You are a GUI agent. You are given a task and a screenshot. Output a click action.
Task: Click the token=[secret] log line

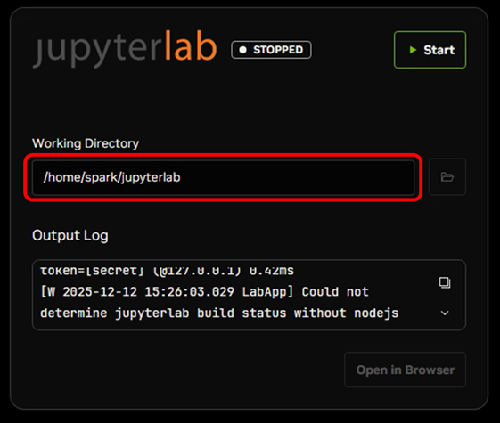tap(167, 270)
